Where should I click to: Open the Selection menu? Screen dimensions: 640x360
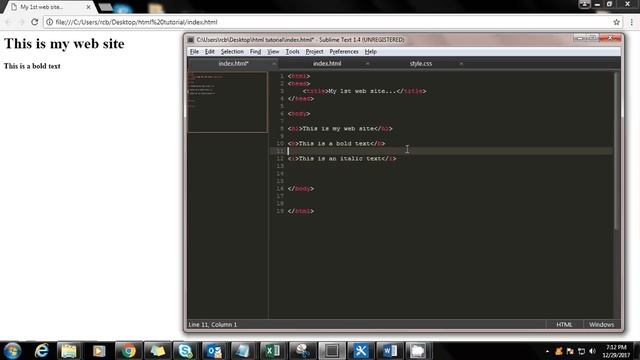coord(232,51)
